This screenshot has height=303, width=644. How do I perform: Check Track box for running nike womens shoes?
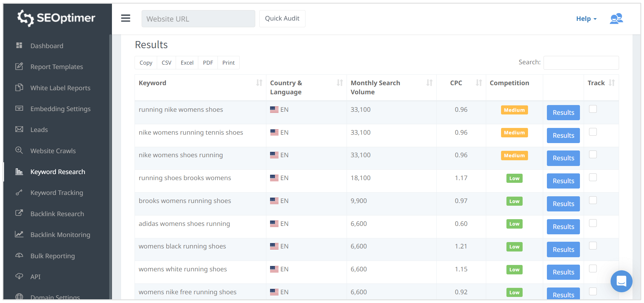click(x=593, y=109)
